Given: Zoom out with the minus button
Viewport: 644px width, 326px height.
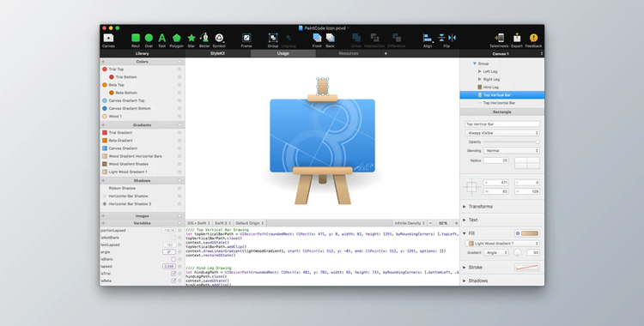Looking at the screenshot, I should [x=430, y=223].
